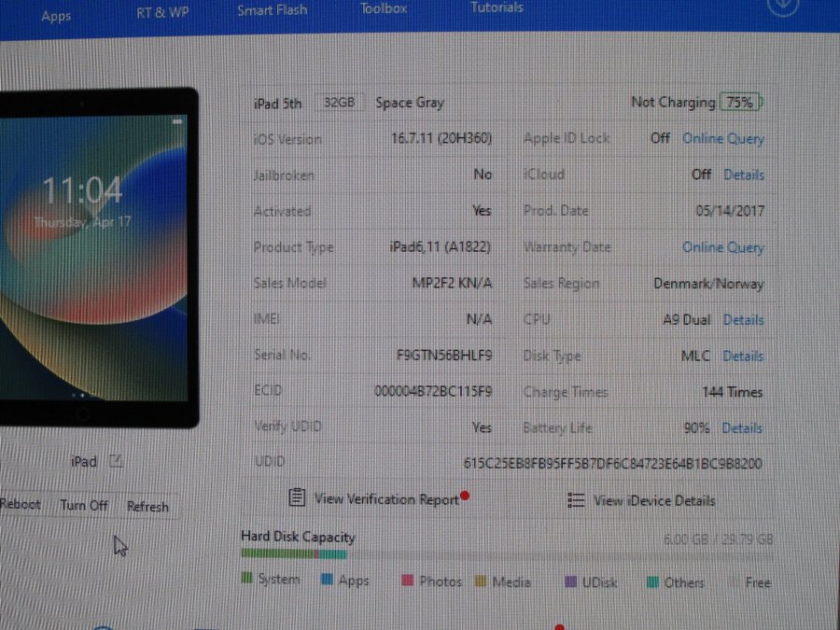Click the UDID value string
This screenshot has width=840, height=630.
click(612, 463)
